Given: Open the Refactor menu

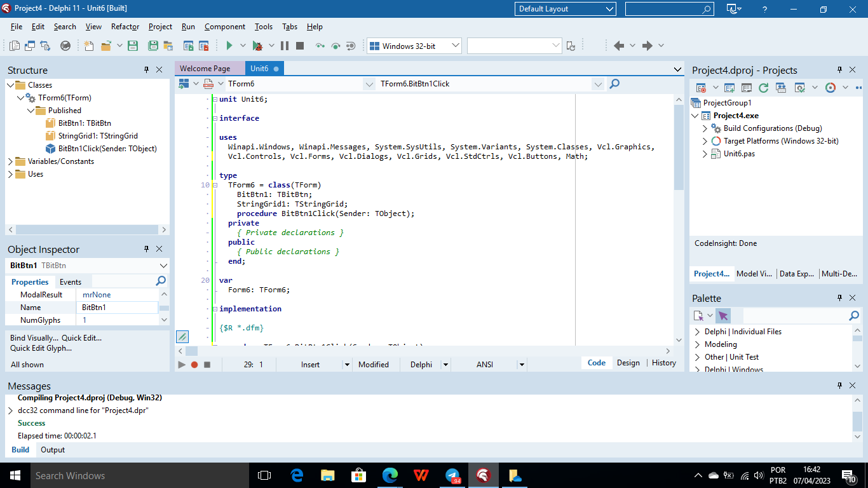Looking at the screenshot, I should tap(125, 27).
